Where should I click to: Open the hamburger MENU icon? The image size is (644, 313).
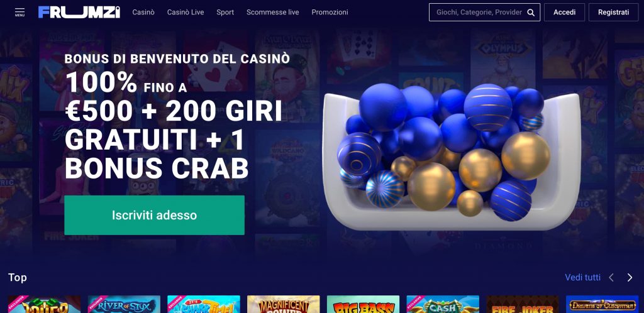[19, 12]
